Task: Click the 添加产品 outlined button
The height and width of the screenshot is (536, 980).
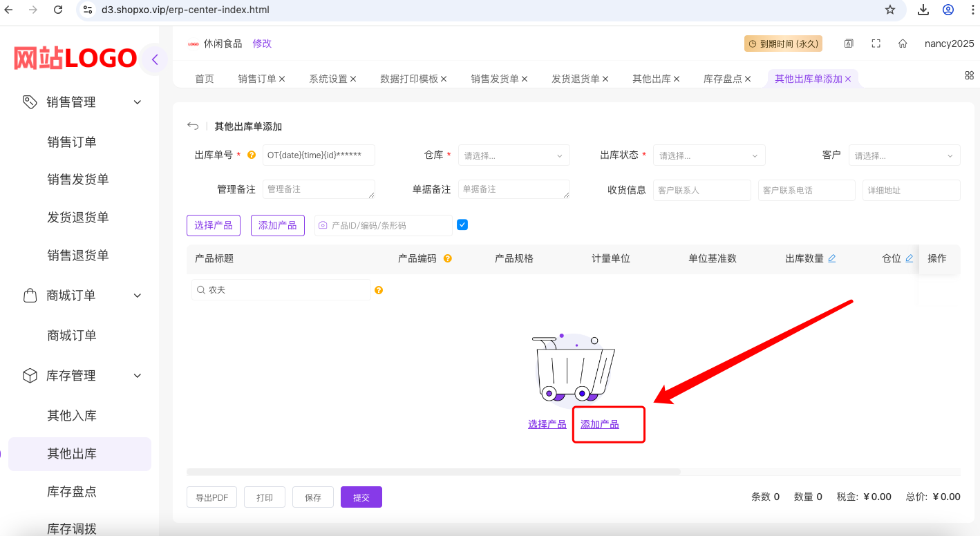Action: pos(278,225)
